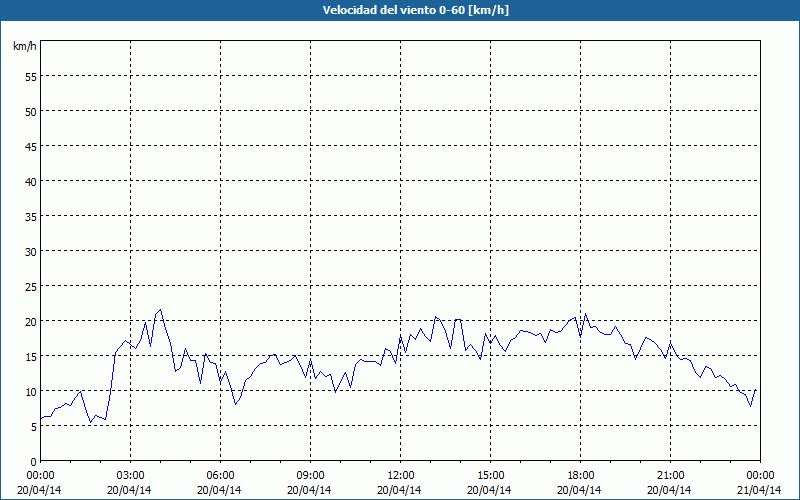Image resolution: width=800 pixels, height=500 pixels.
Task: Select the 03:00 time label
Action: [130, 475]
